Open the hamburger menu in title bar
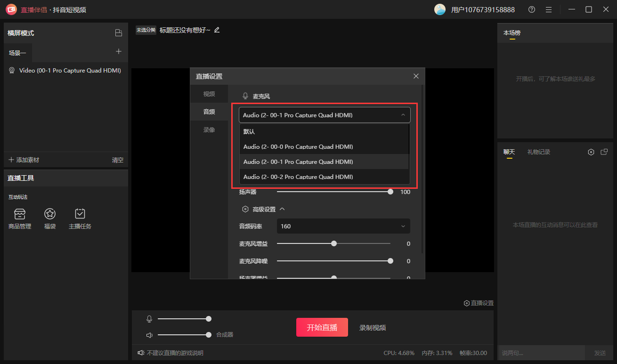 point(548,9)
